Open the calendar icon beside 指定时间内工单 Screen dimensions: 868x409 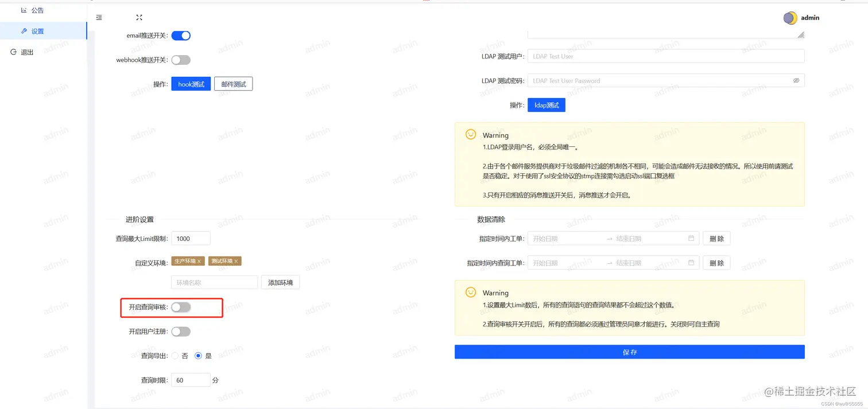691,238
